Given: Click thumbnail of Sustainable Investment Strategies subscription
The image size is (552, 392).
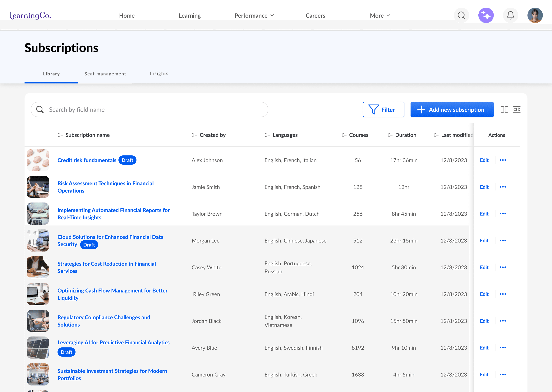Looking at the screenshot, I should pyautogui.click(x=38, y=374).
